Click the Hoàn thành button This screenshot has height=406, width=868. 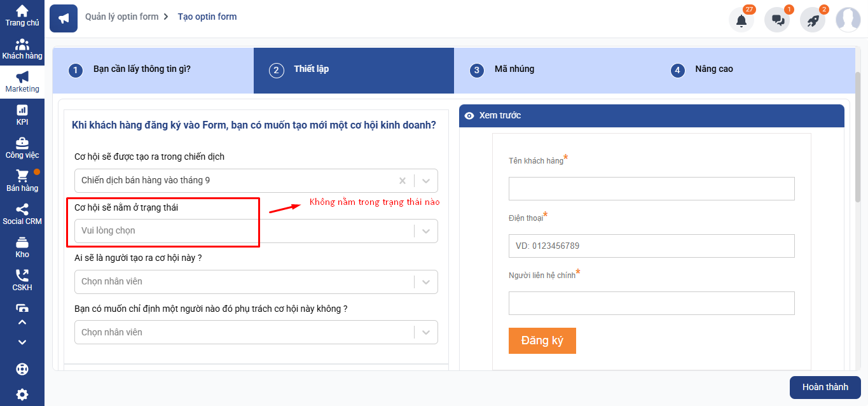click(825, 388)
